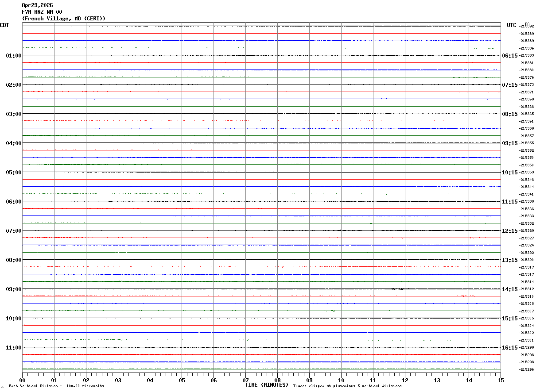This screenshot has width=536, height=392.
Task: Select the station code 'FVM HNZ NM 00'
Action: [x=42, y=12]
